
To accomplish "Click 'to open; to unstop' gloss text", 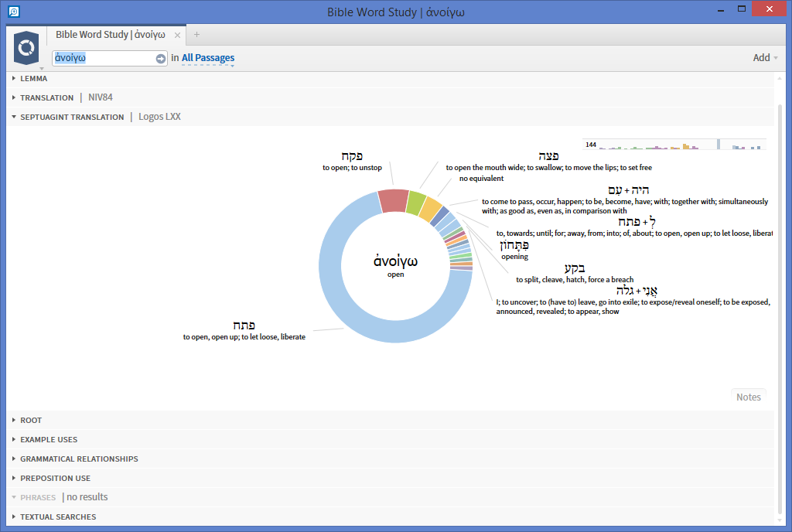I will pos(352,168).
